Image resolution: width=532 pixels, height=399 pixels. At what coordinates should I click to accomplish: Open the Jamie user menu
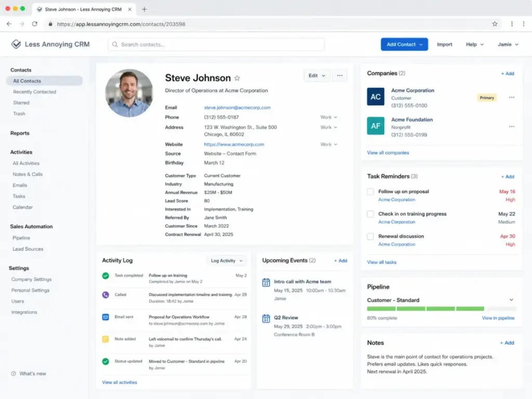click(508, 45)
